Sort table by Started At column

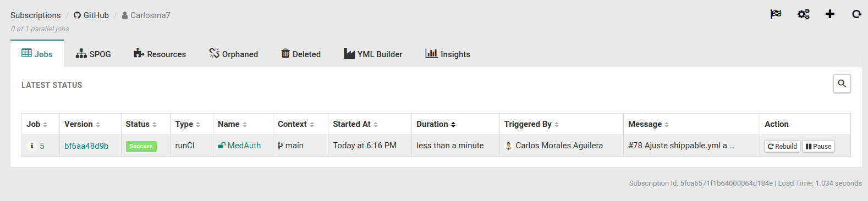click(x=355, y=124)
